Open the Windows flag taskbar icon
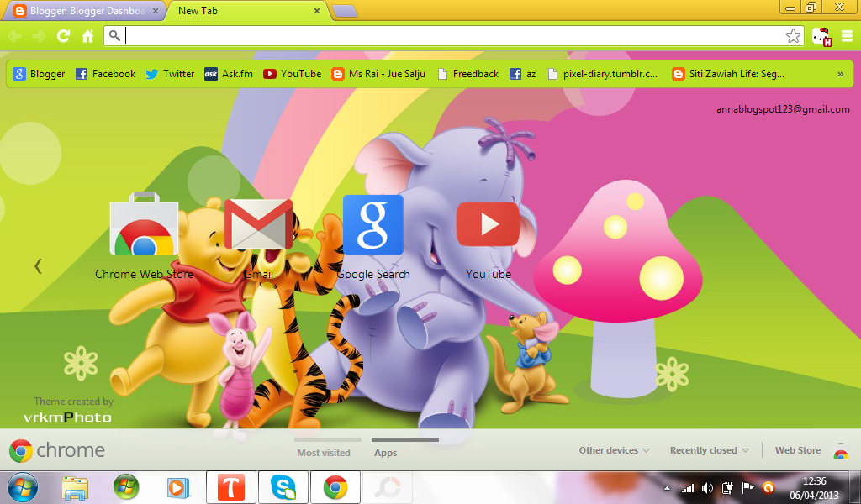The height and width of the screenshot is (504, 861). (x=126, y=487)
